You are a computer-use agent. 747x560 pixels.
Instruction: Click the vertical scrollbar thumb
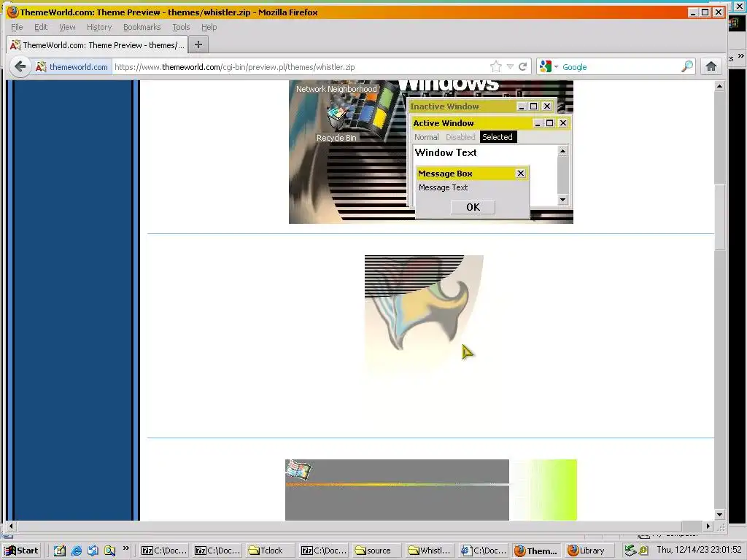[x=719, y=216]
